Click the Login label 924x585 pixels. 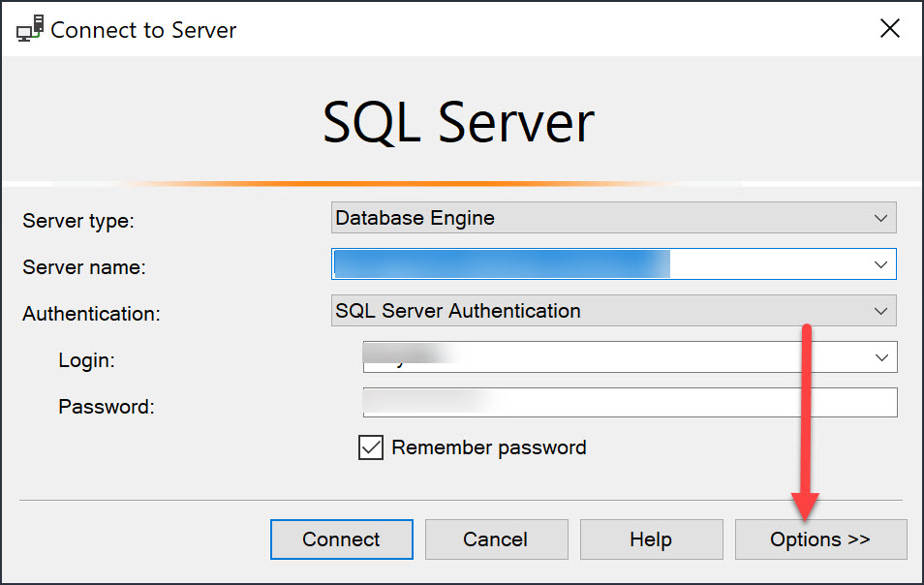[86, 360]
